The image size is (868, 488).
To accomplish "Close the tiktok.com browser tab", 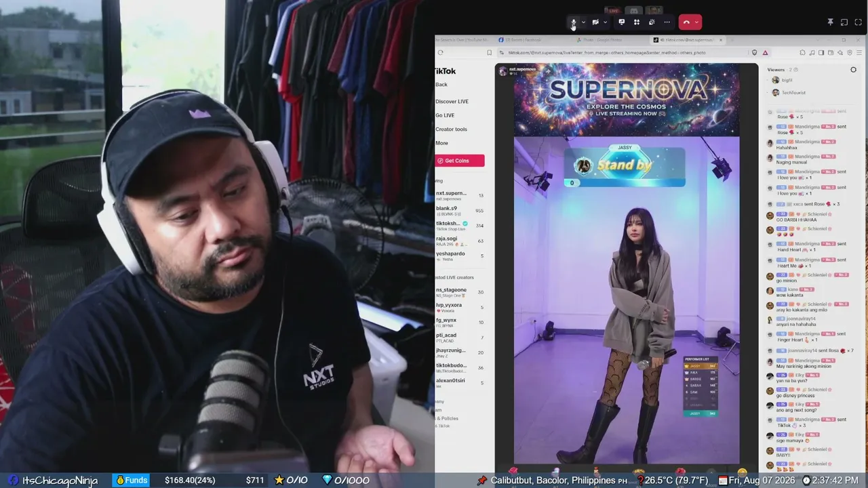I will coord(721,40).
